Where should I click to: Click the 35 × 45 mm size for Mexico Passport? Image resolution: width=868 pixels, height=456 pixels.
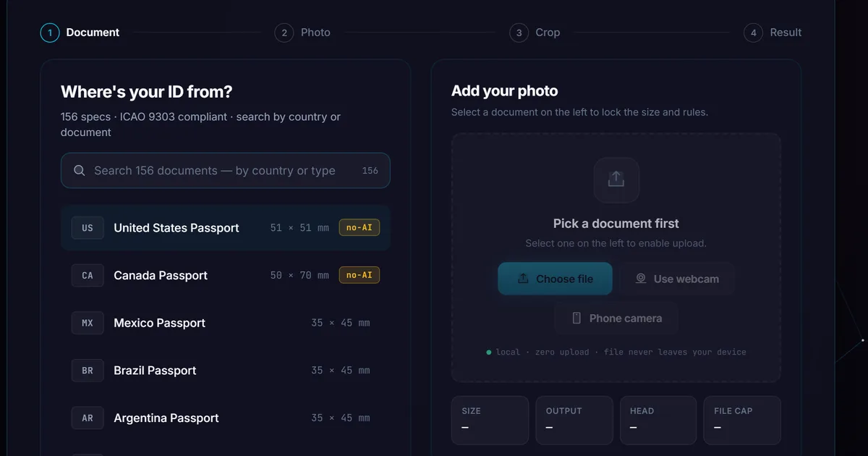[x=340, y=323]
